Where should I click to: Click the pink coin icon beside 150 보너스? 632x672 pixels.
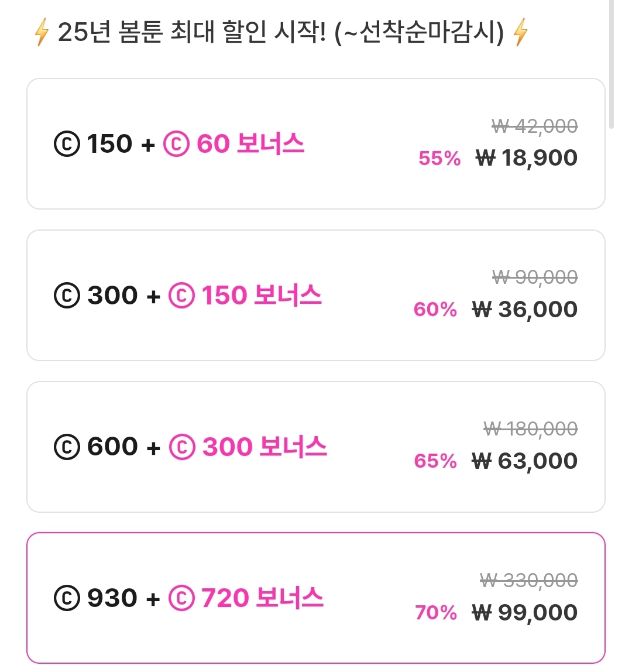[181, 296]
